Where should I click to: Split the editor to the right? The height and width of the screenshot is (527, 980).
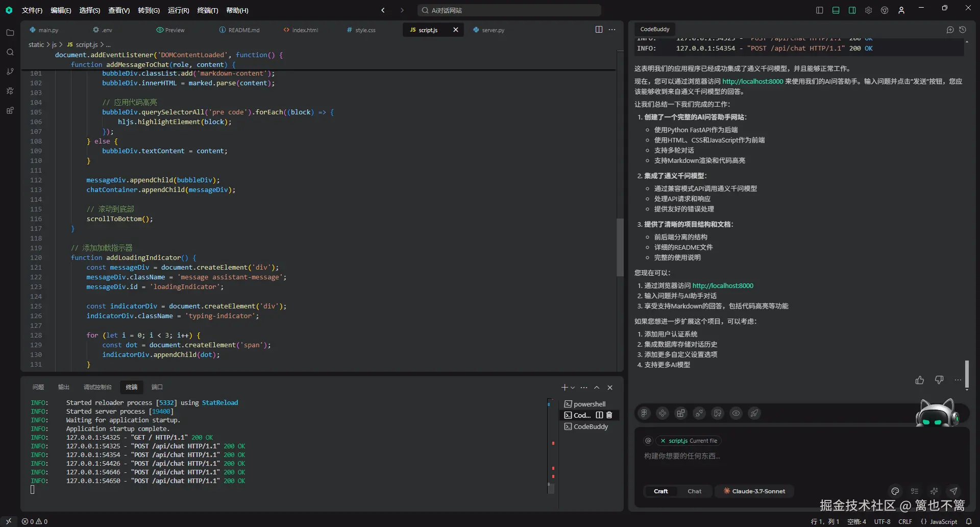(x=599, y=30)
